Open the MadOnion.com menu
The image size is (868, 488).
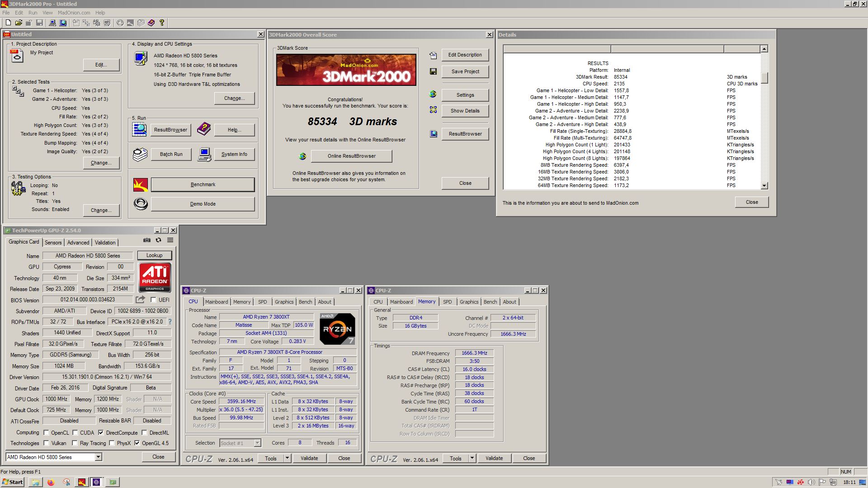click(x=74, y=13)
